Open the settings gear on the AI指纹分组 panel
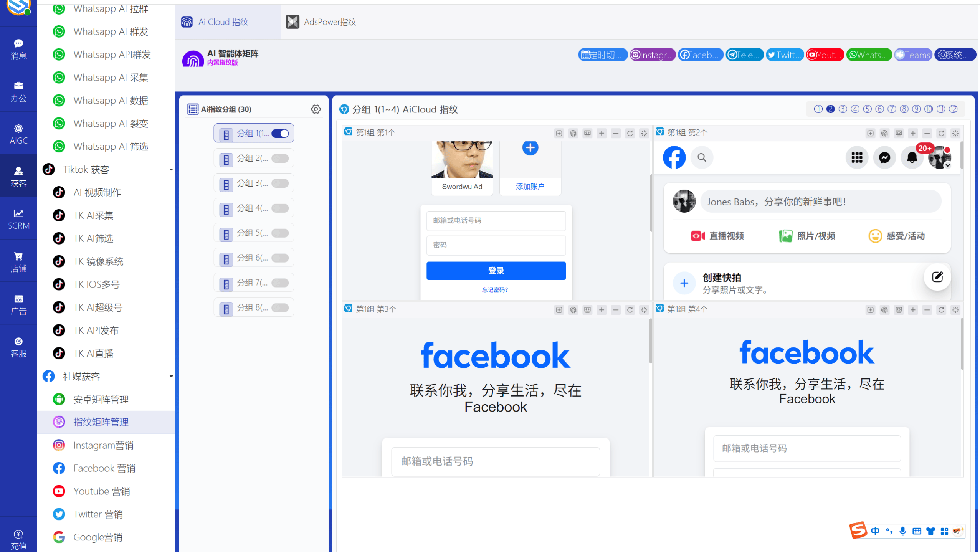 click(x=316, y=109)
